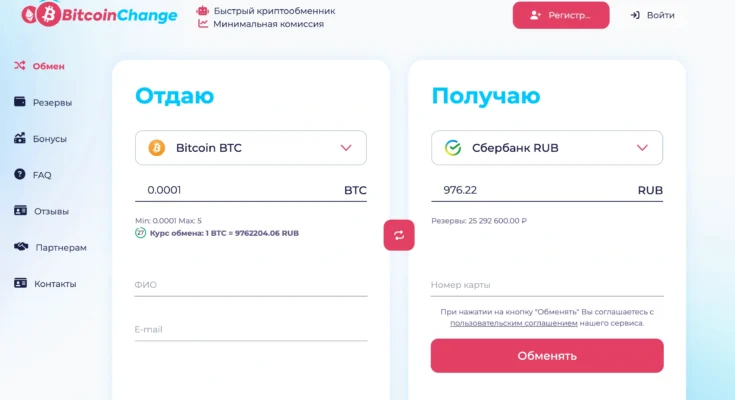Click the Контакты card icon
735x400 pixels.
click(20, 283)
